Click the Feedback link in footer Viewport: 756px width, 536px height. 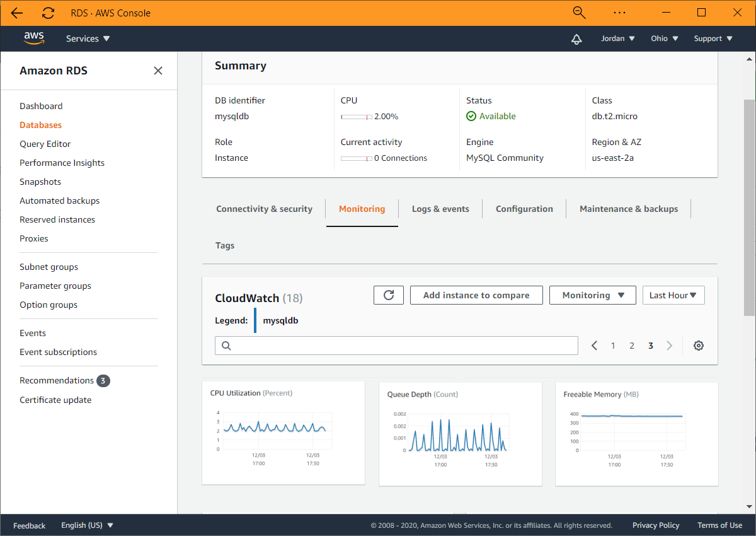[29, 525]
